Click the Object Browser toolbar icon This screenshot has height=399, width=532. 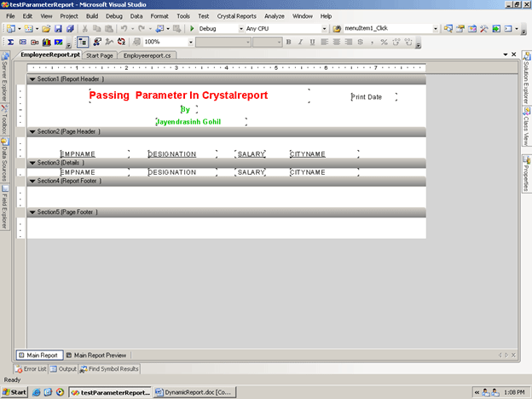pos(472,29)
